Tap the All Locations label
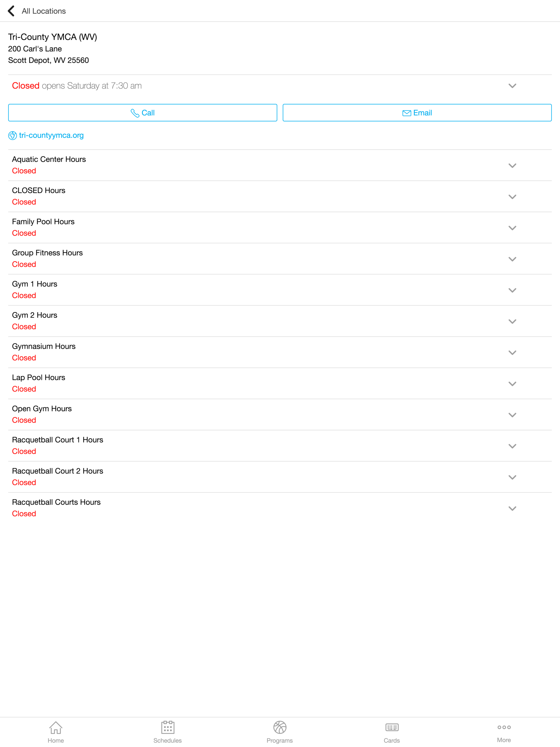560x747 pixels. [x=43, y=11]
